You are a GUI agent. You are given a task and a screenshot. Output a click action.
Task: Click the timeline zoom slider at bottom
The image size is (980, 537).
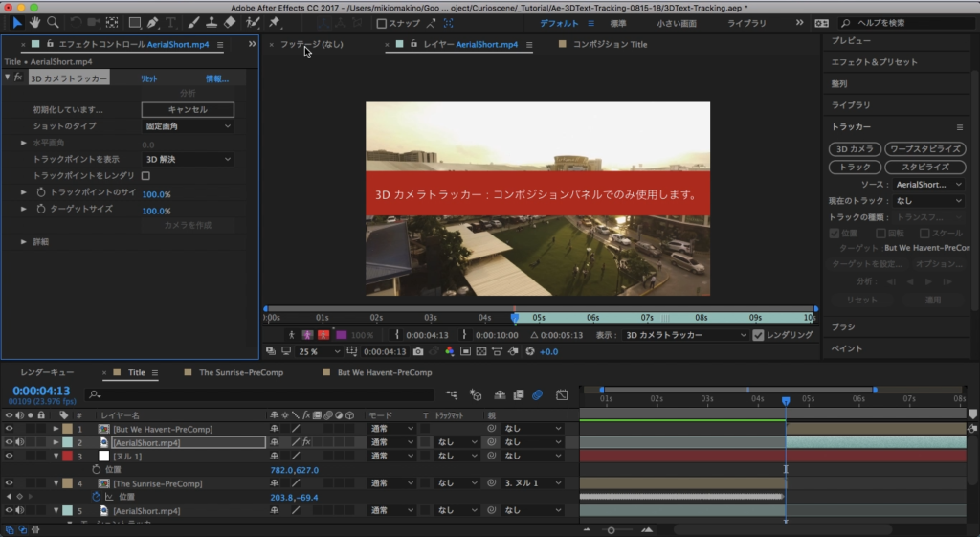[612, 530]
